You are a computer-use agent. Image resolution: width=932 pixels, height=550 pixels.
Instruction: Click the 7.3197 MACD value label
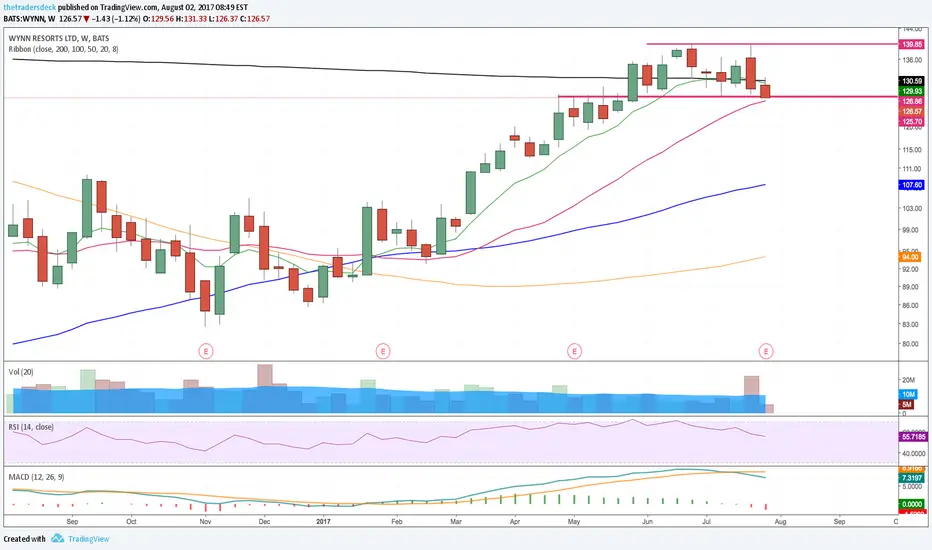912,478
